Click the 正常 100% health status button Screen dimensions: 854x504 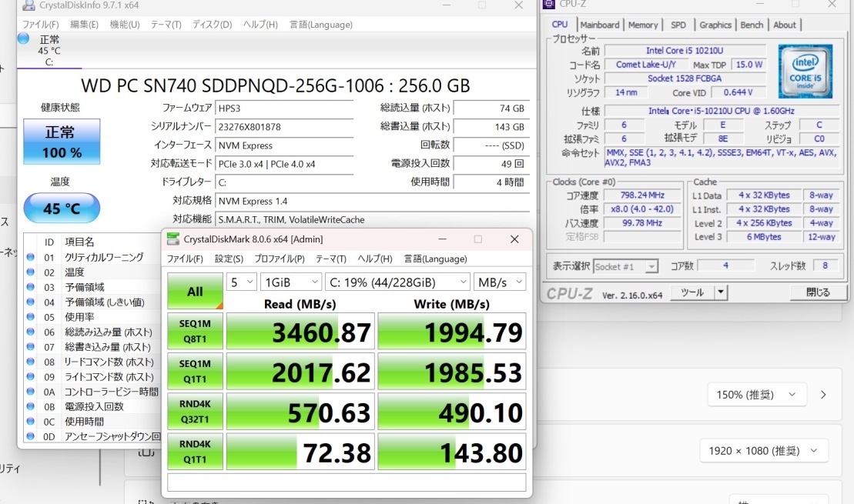click(62, 142)
